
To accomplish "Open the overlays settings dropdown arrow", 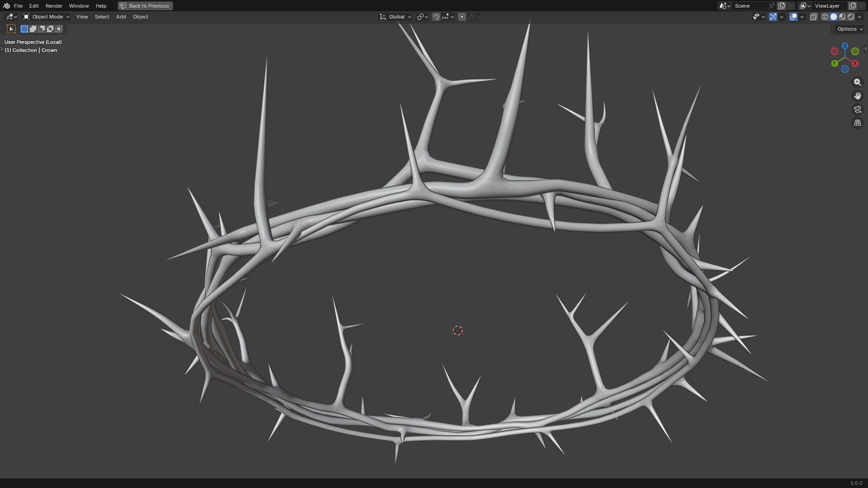I will [802, 17].
